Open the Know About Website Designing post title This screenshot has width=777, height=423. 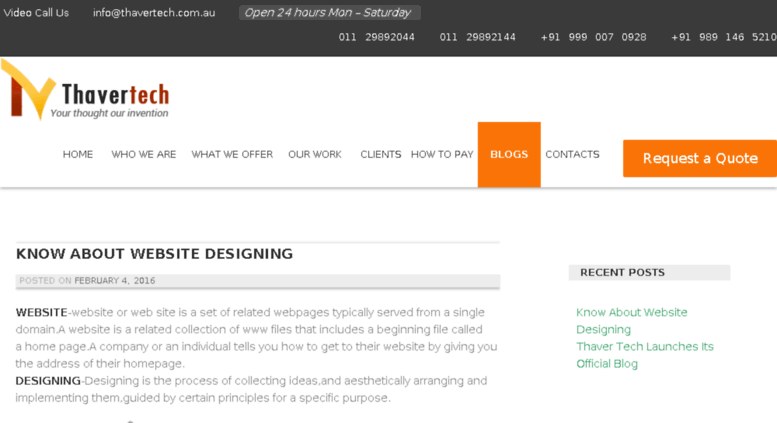click(x=154, y=254)
